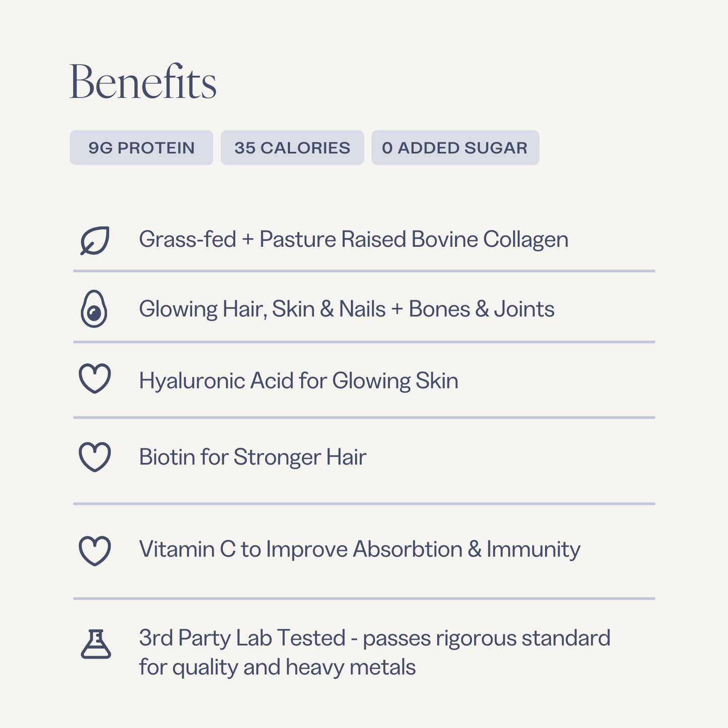Click divider line above 3rd Party Lab row
The image size is (728, 728).
[364, 599]
